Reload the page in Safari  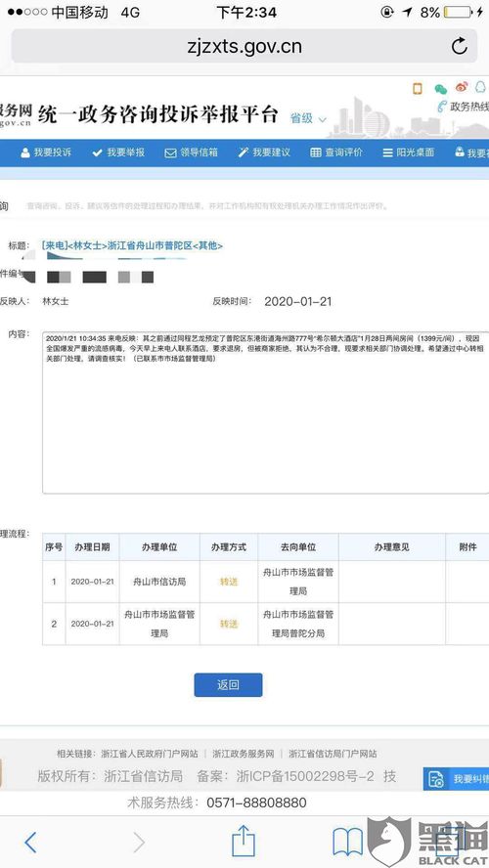pos(459,46)
